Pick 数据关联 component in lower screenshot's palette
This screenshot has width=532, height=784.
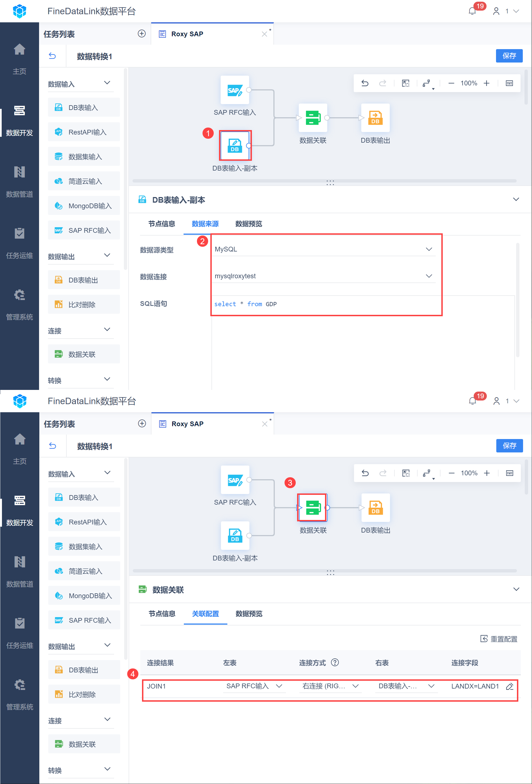(84, 744)
